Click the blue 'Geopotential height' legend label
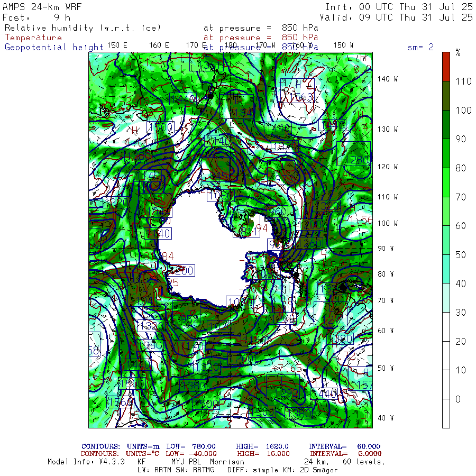The width and height of the screenshot is (476, 476). (54, 48)
